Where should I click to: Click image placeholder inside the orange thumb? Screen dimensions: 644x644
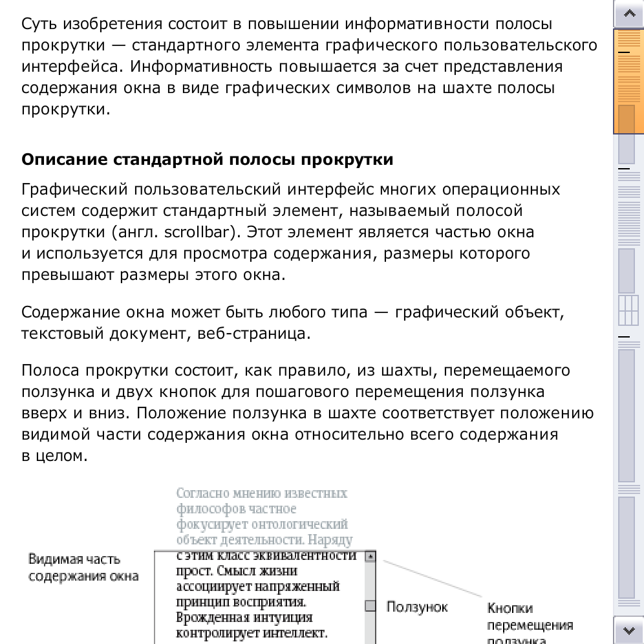click(627, 118)
